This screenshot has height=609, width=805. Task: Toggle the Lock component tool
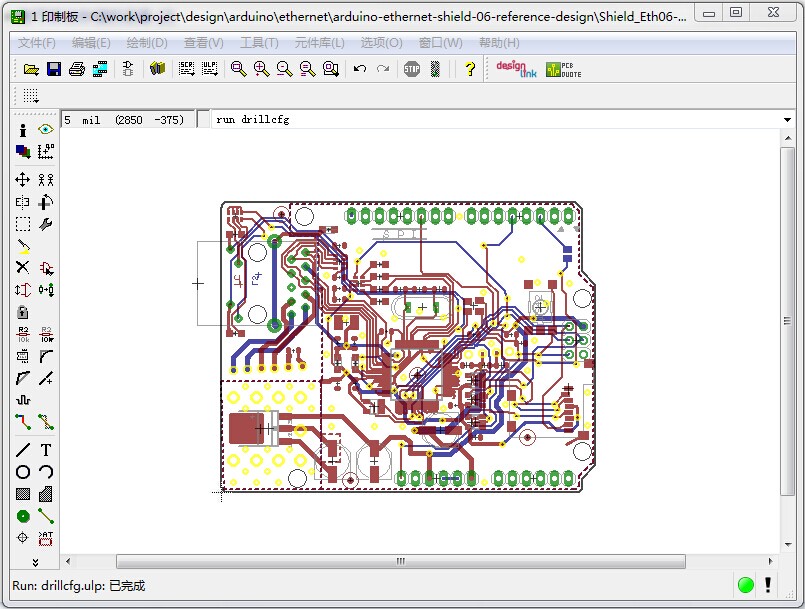click(22, 312)
